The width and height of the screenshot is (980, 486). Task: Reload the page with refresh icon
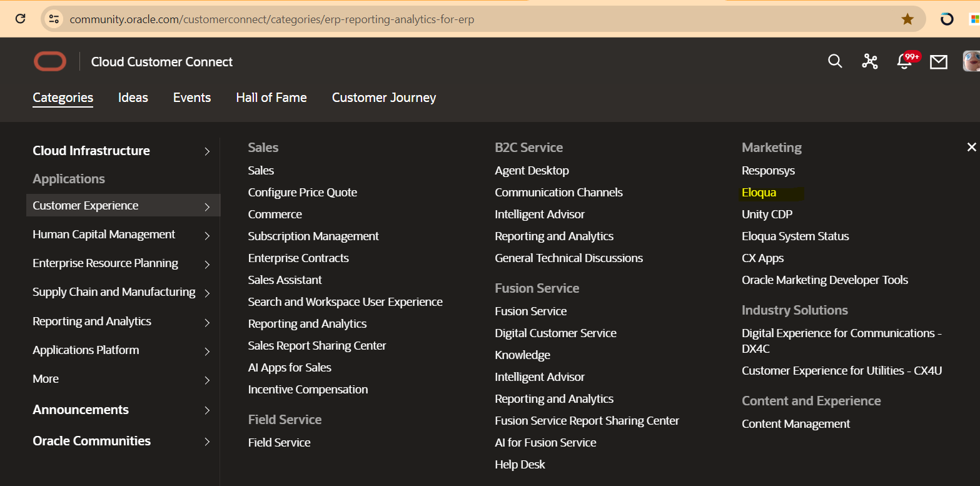pyautogui.click(x=20, y=19)
